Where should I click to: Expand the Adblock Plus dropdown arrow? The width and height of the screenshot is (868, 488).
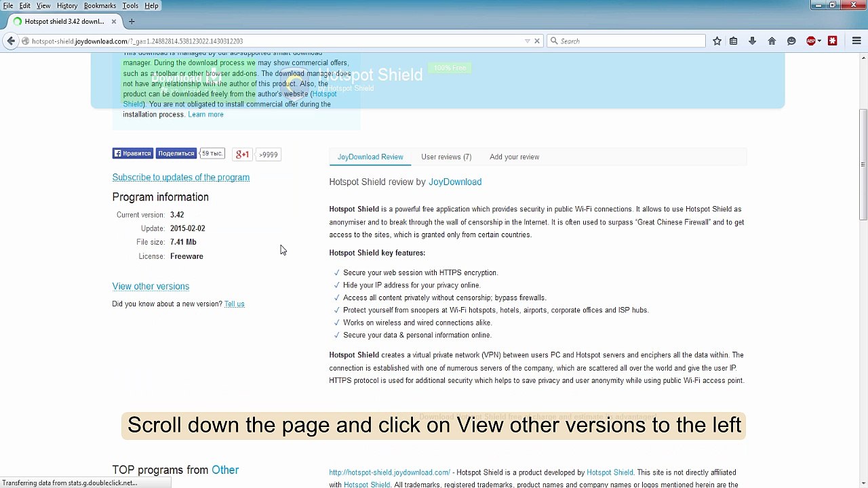point(819,41)
